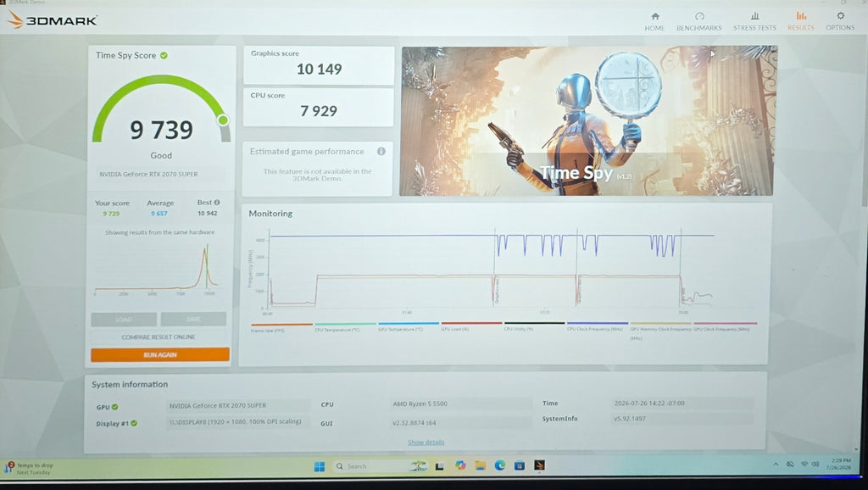Click the green check next to GPU

115,406
